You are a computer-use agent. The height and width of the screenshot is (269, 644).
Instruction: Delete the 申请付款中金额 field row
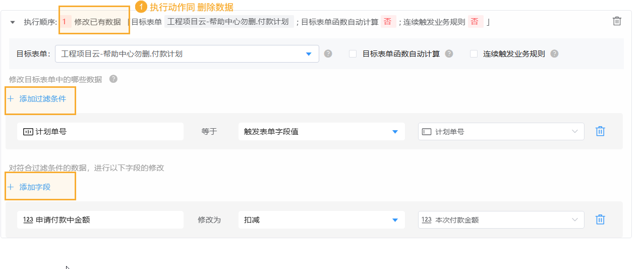(600, 220)
